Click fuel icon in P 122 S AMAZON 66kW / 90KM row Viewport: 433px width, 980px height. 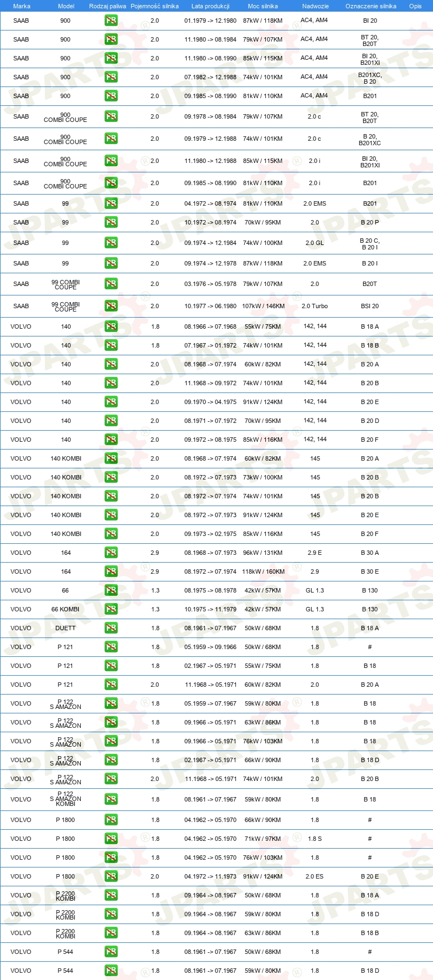pos(111,760)
